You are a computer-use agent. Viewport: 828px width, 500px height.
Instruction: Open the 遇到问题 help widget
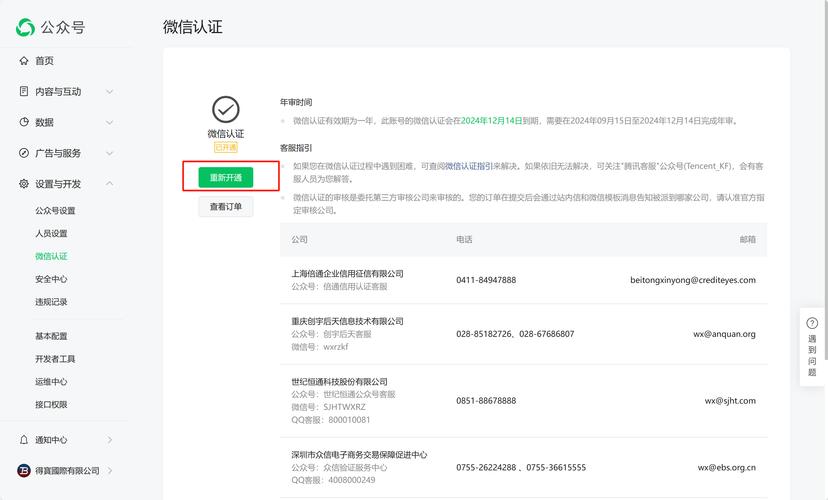pos(812,348)
